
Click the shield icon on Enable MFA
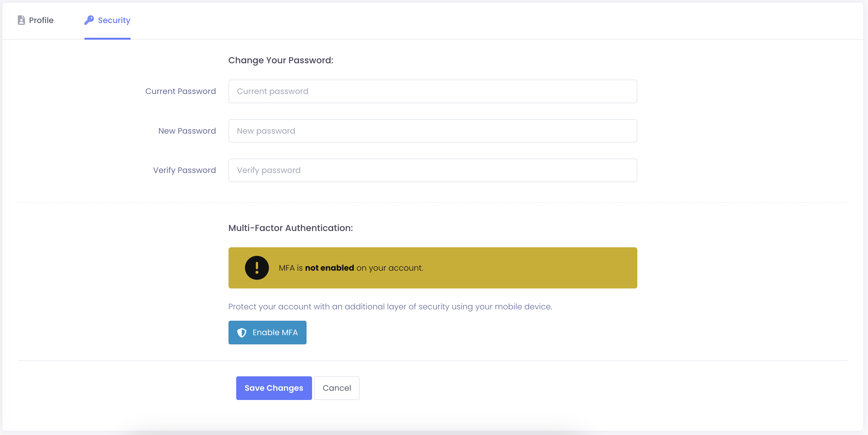(x=242, y=333)
